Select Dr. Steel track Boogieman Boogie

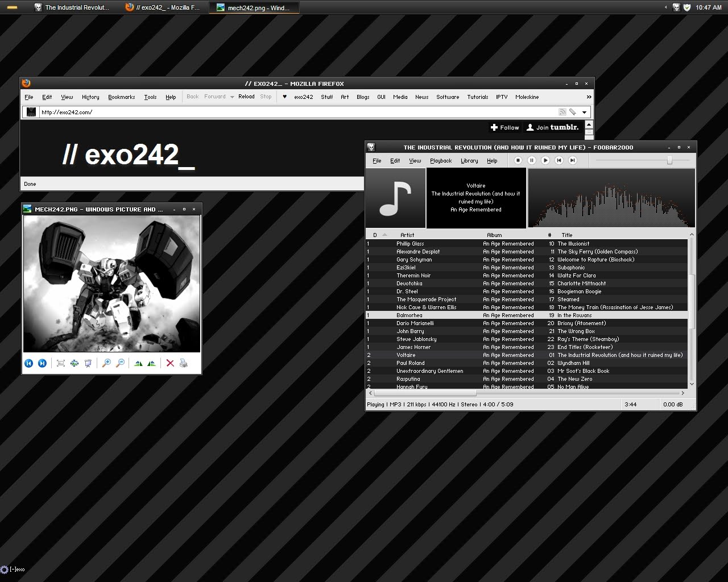tap(527, 292)
